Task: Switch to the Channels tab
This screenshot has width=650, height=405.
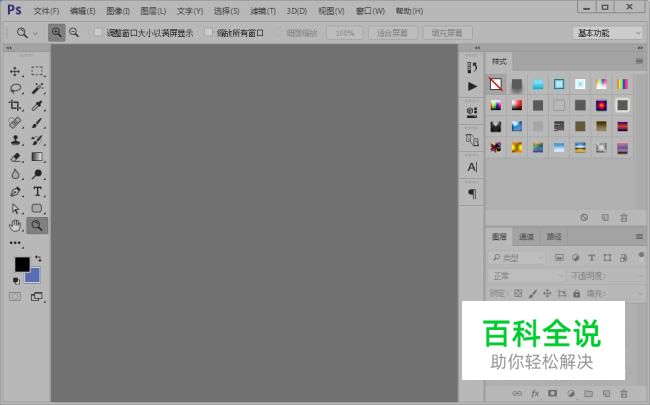Action: click(x=526, y=236)
